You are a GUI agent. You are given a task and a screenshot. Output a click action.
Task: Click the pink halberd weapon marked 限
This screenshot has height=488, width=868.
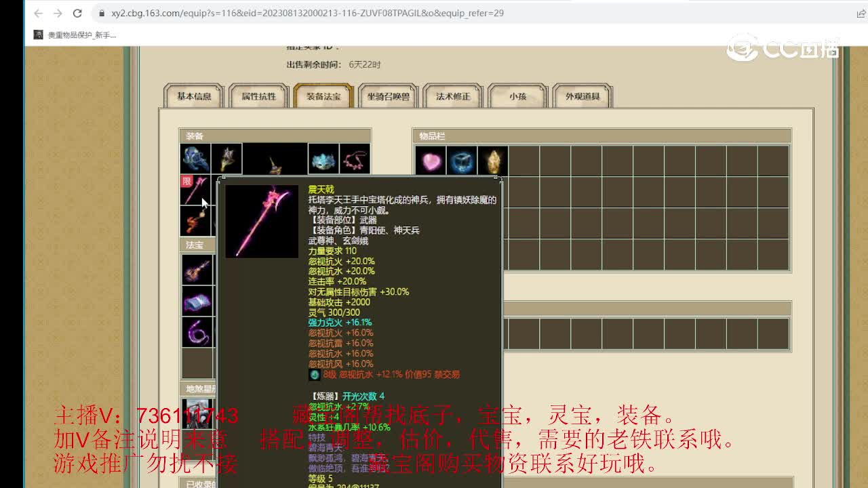click(x=195, y=190)
